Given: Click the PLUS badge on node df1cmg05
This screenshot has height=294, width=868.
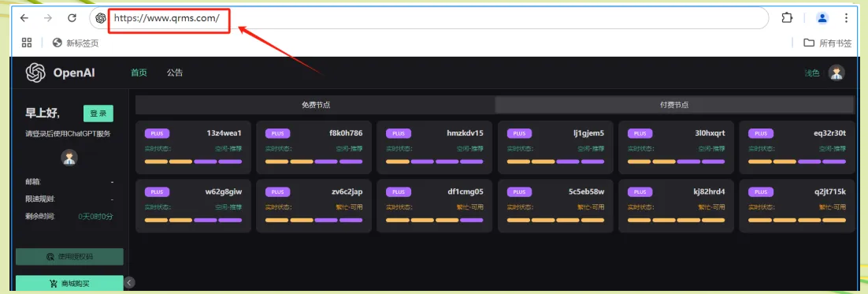Looking at the screenshot, I should point(399,192).
